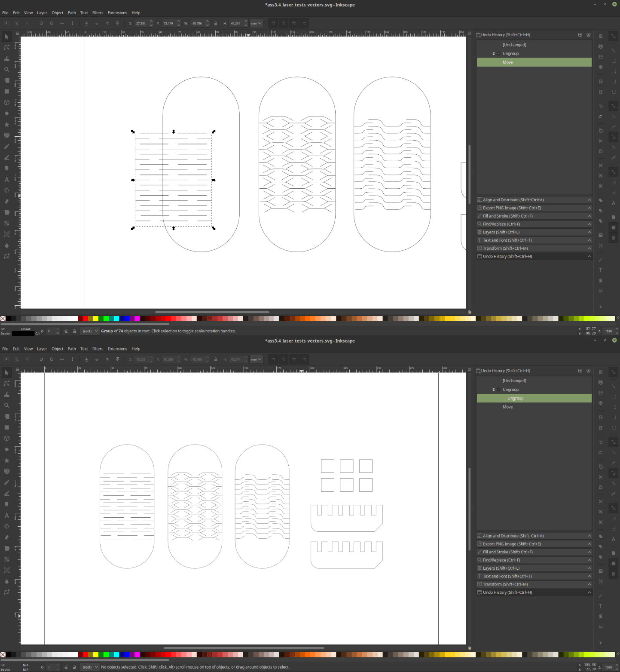Select the 3D Box tool in top window
Viewport: 620px width, 672px height.
tap(6, 102)
